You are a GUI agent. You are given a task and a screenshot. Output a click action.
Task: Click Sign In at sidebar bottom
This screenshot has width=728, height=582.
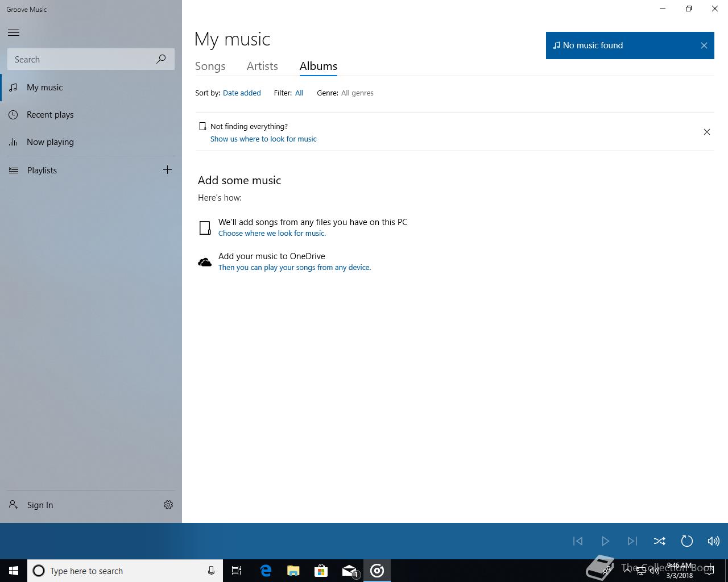coord(80,505)
